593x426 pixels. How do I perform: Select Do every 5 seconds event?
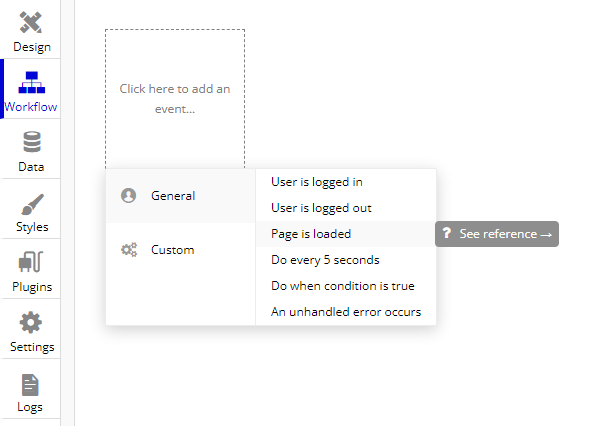[325, 260]
